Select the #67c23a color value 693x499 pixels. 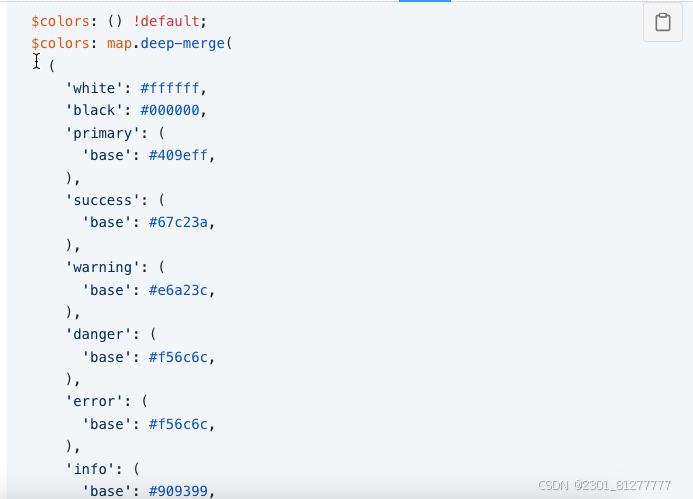178,222
